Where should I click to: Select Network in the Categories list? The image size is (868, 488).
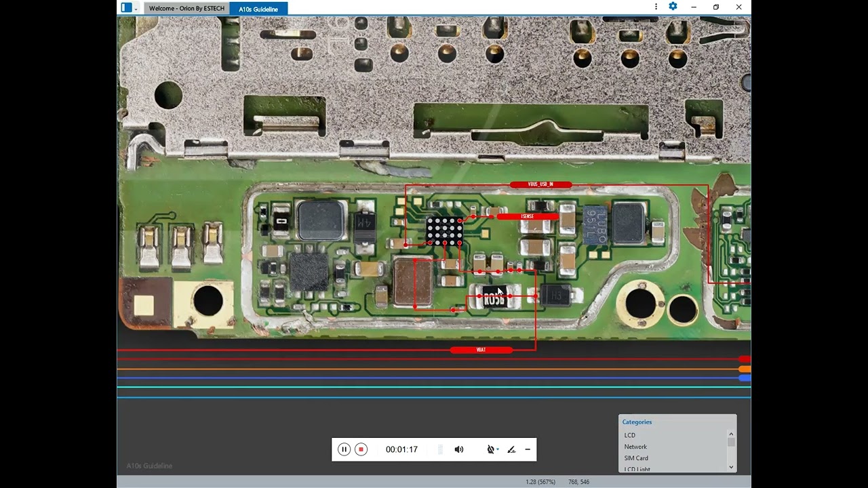tap(635, 447)
